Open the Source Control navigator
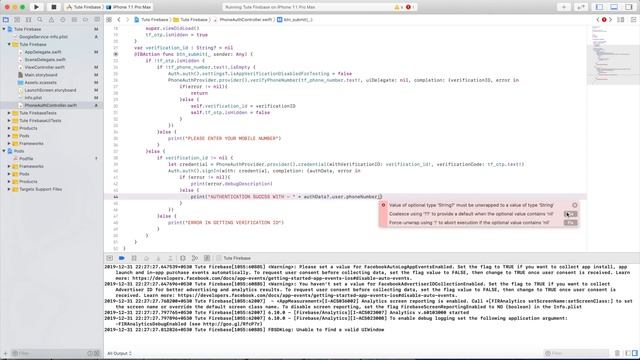The image size is (640, 360). (17, 20)
